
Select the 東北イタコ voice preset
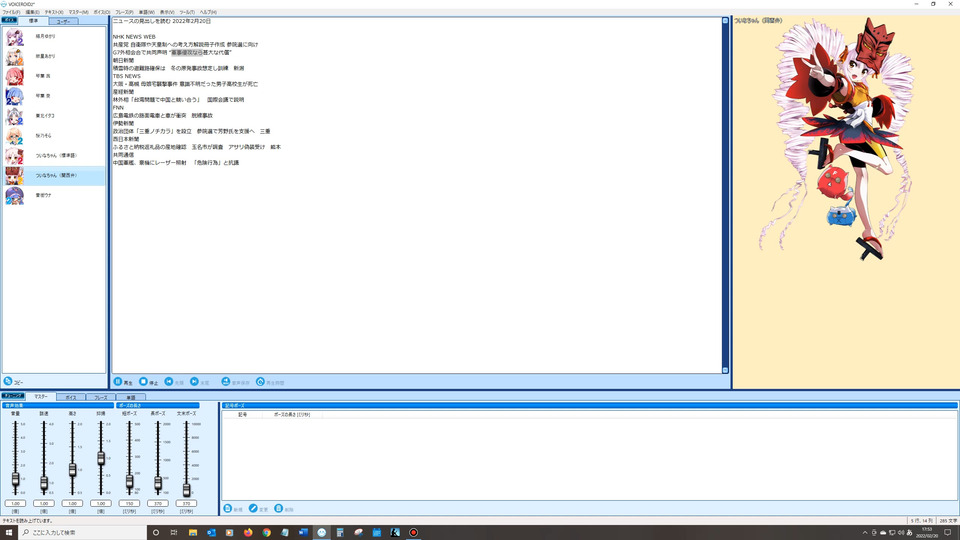click(54, 116)
